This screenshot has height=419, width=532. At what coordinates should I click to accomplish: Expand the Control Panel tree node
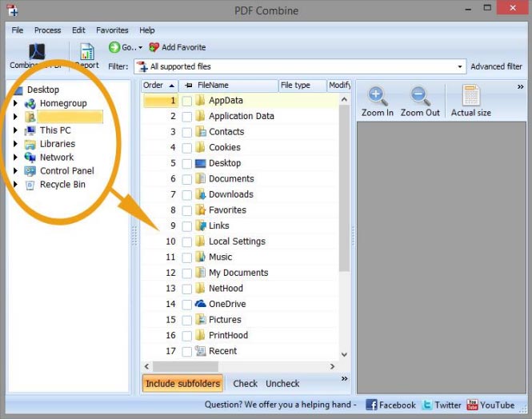pos(15,171)
